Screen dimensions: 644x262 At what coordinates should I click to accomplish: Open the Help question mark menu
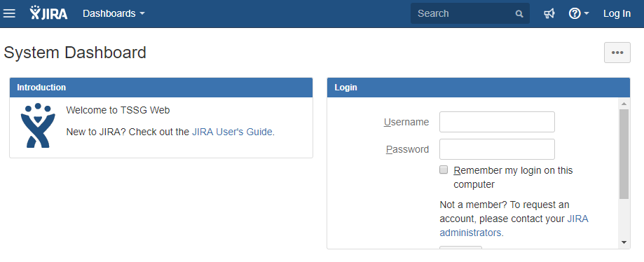pyautogui.click(x=579, y=13)
